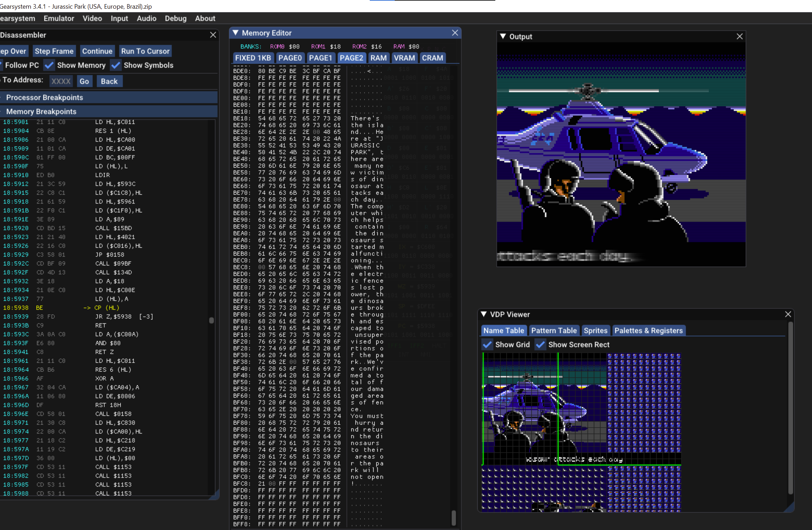The image size is (812, 530).
Task: Open Palettes & Registers tab
Action: point(649,331)
